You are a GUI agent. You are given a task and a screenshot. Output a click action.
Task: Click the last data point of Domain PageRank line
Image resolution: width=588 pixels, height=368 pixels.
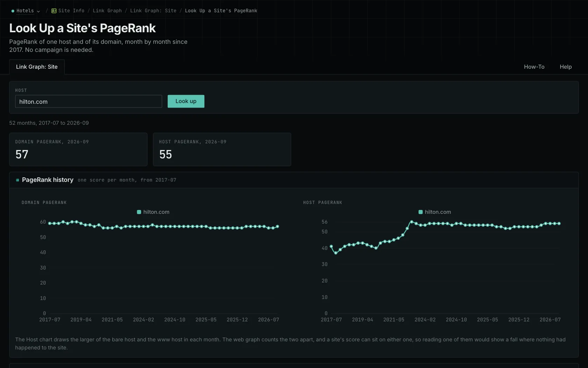pyautogui.click(x=278, y=226)
